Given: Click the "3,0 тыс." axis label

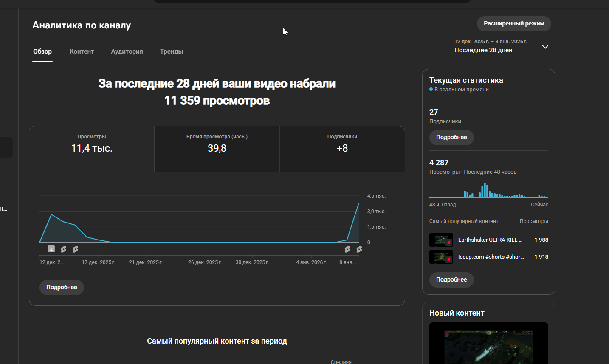Looking at the screenshot, I should [376, 212].
